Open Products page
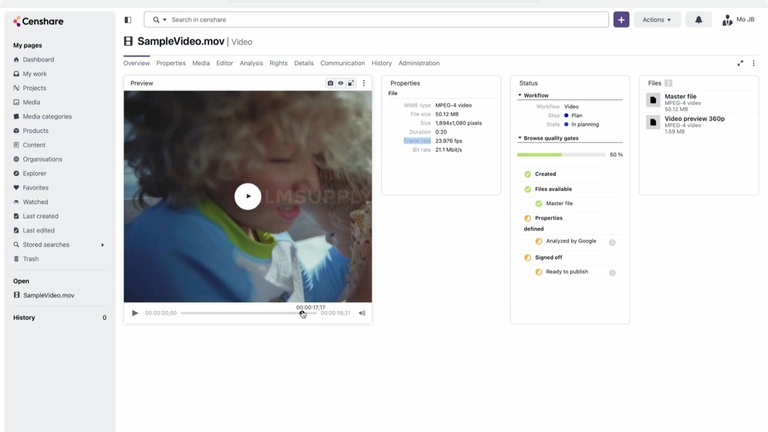The width and height of the screenshot is (768, 432). coord(35,130)
